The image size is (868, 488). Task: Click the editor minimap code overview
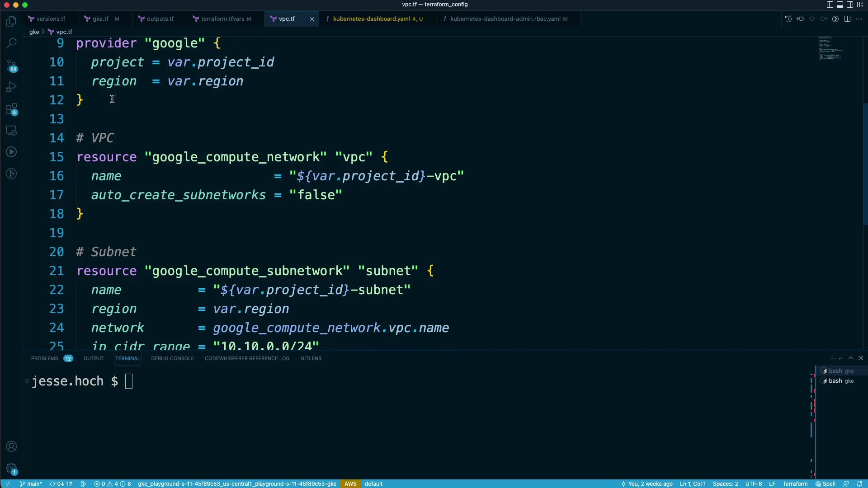[830, 48]
